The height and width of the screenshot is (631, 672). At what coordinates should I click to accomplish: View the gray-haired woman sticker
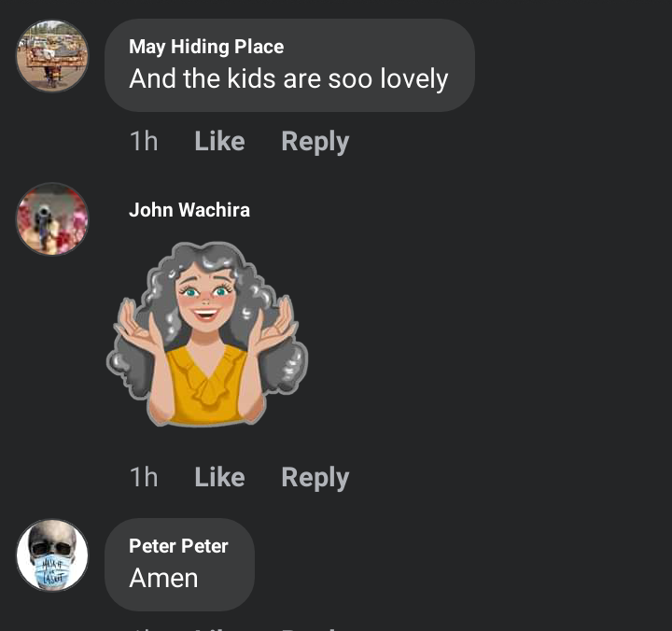pos(207,334)
